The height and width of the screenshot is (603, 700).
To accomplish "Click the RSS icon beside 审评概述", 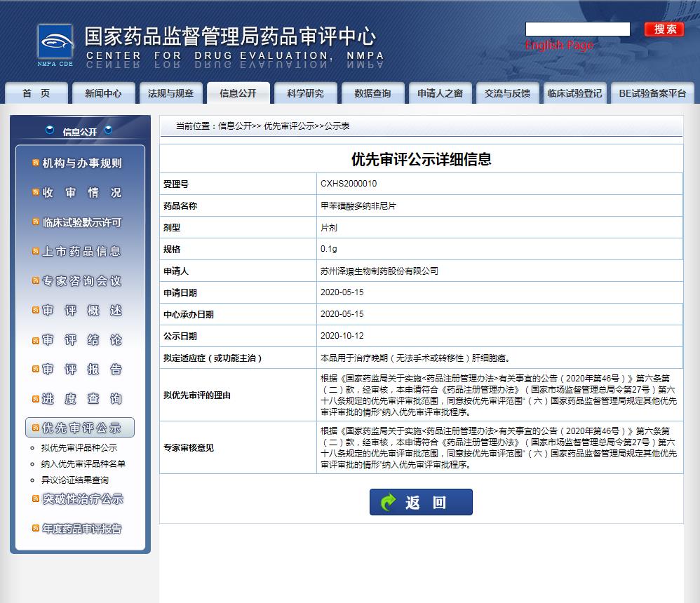I will point(36,310).
